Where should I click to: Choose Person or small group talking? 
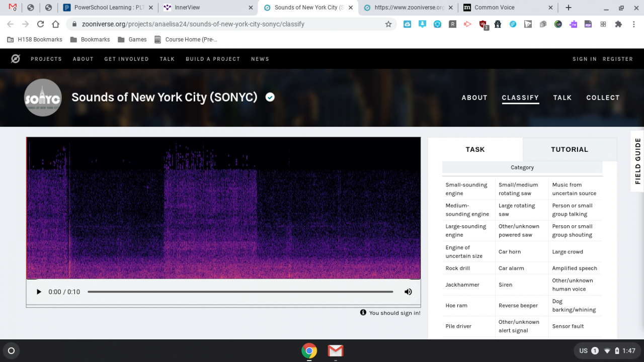576,210
